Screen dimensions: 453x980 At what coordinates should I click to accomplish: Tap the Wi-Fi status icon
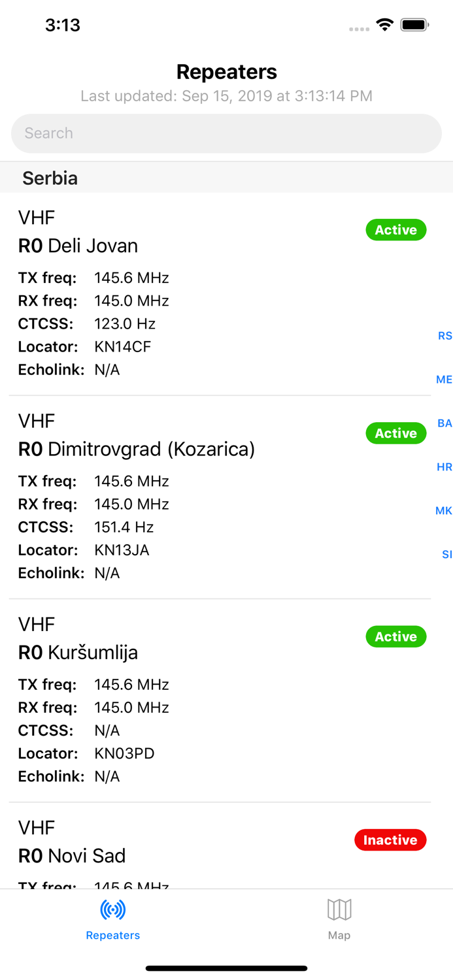click(384, 25)
